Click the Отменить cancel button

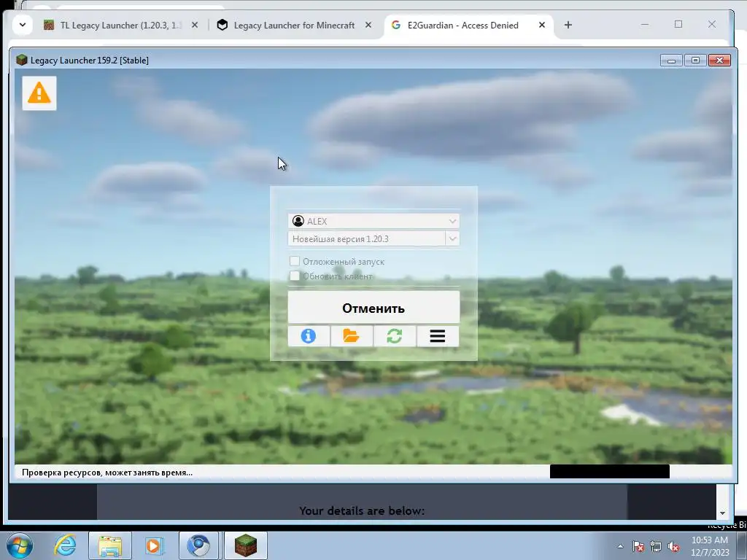[x=373, y=308]
